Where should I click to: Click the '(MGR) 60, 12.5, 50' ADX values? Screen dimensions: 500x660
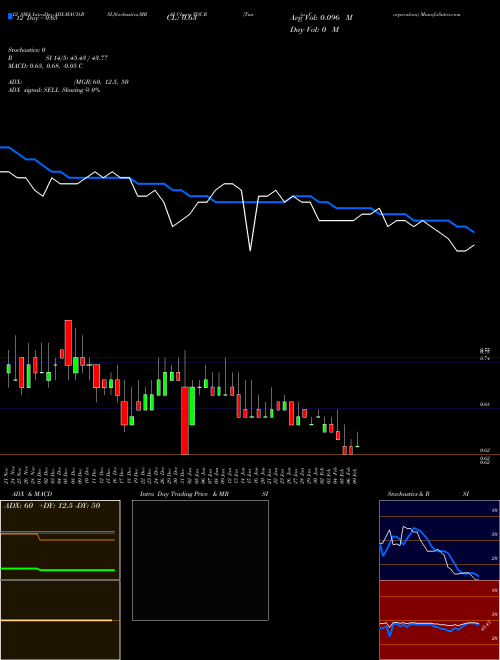tap(101, 82)
